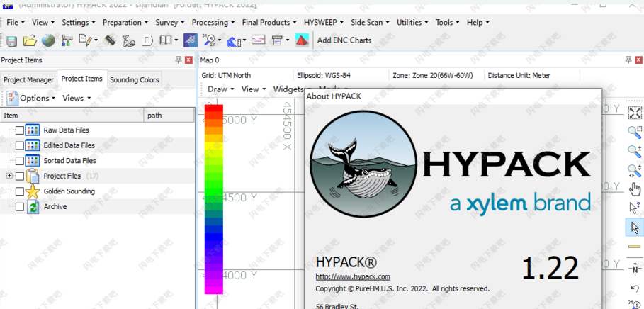Select the highlighted arrow pointer tool
This screenshot has height=309, width=644.
tap(635, 227)
